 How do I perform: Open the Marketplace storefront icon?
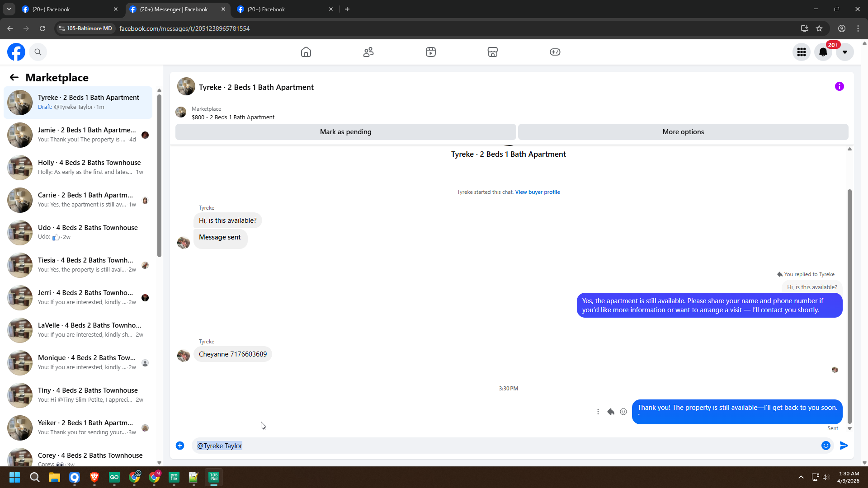[493, 52]
